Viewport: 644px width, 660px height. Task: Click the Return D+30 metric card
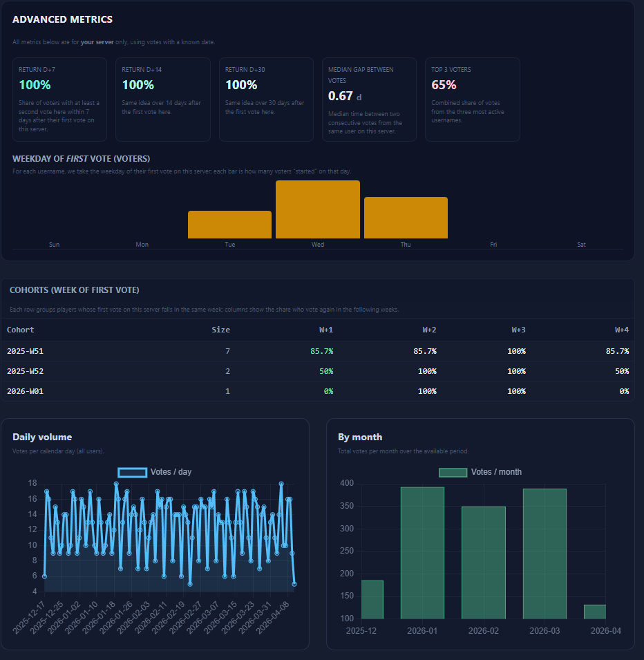(x=266, y=100)
